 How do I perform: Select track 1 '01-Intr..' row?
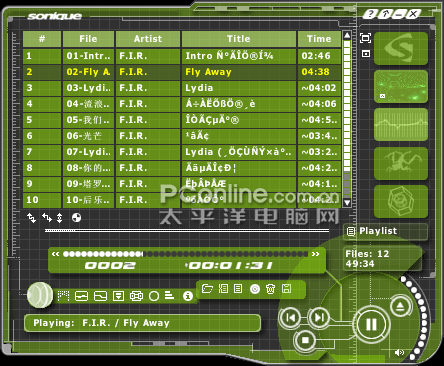[182, 56]
